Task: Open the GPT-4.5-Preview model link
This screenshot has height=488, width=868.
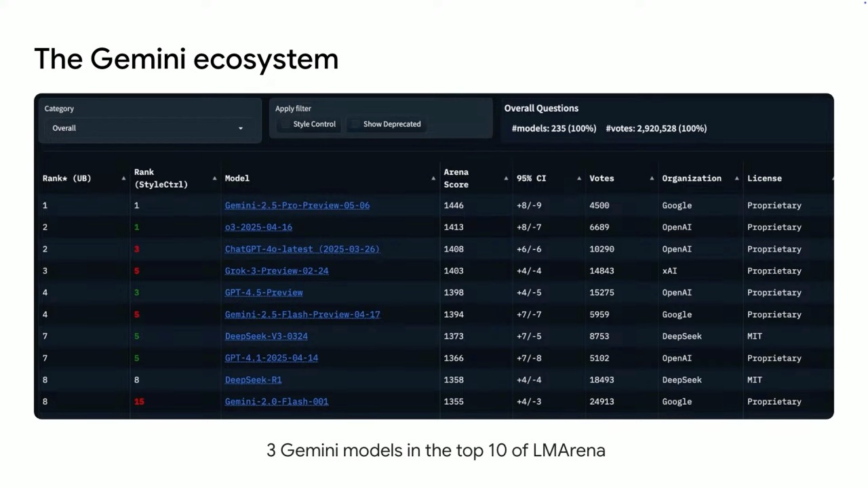Action: (x=264, y=292)
